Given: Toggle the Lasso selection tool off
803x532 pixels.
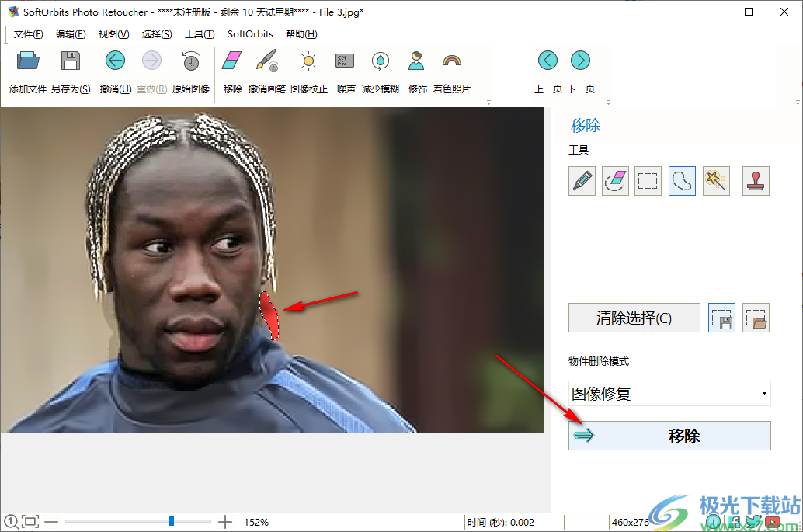Looking at the screenshot, I should [x=682, y=180].
